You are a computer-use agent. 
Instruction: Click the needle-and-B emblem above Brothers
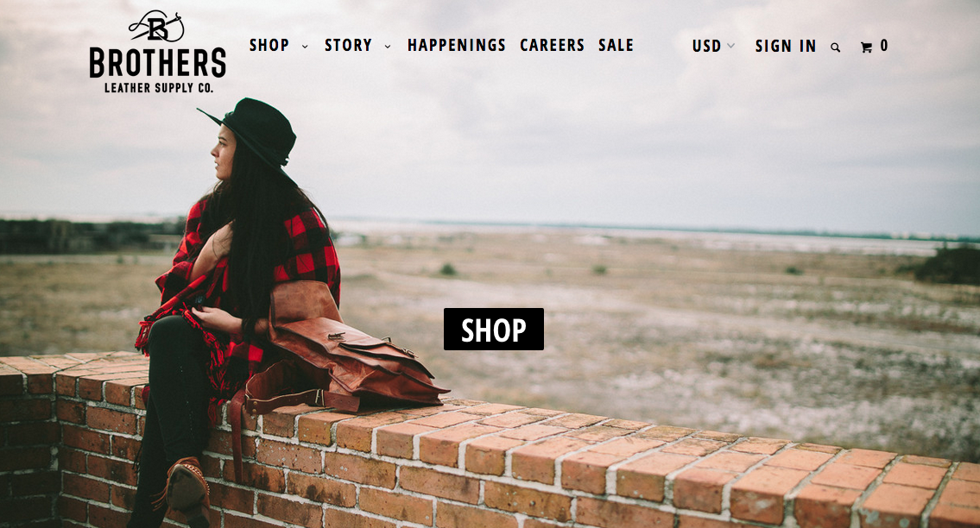pyautogui.click(x=157, y=27)
